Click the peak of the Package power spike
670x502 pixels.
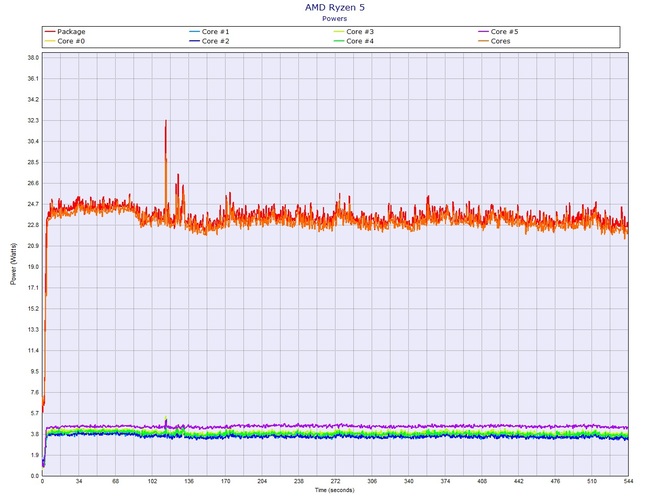[x=166, y=121]
